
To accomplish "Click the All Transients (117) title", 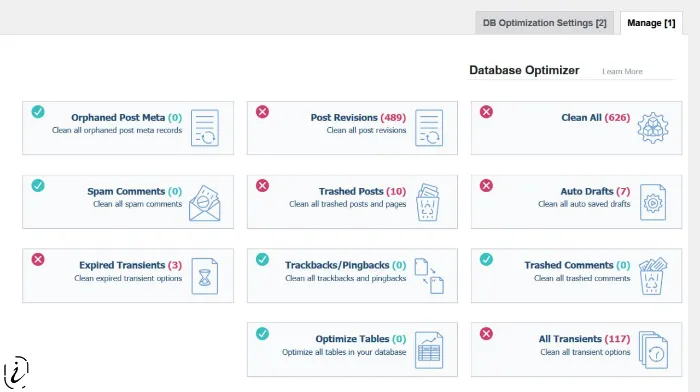I will [x=584, y=339].
